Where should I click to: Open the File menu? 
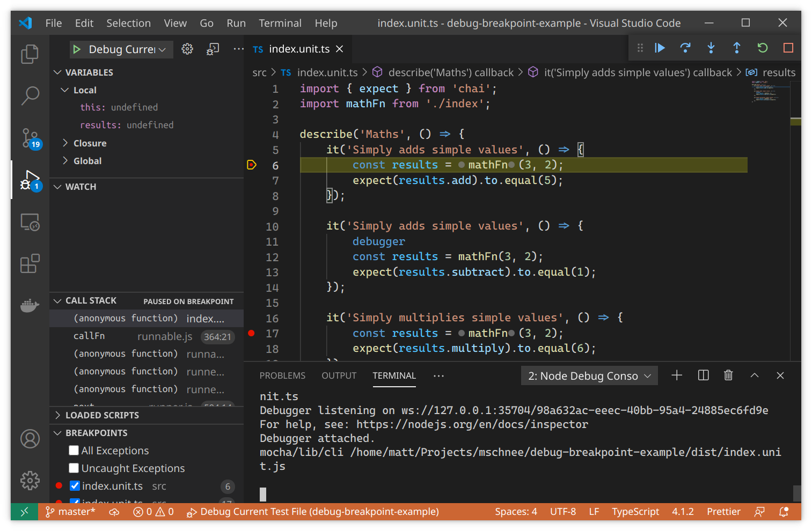tap(54, 23)
